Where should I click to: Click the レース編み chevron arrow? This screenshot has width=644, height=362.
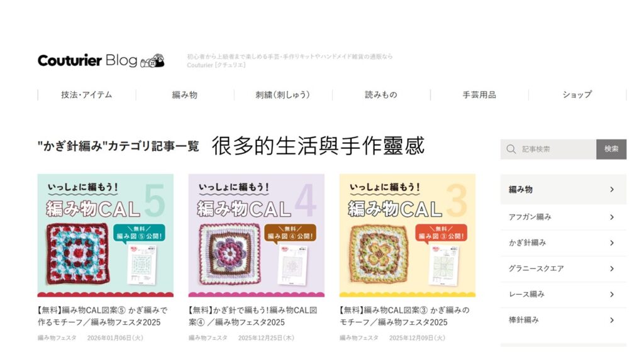tap(612, 294)
